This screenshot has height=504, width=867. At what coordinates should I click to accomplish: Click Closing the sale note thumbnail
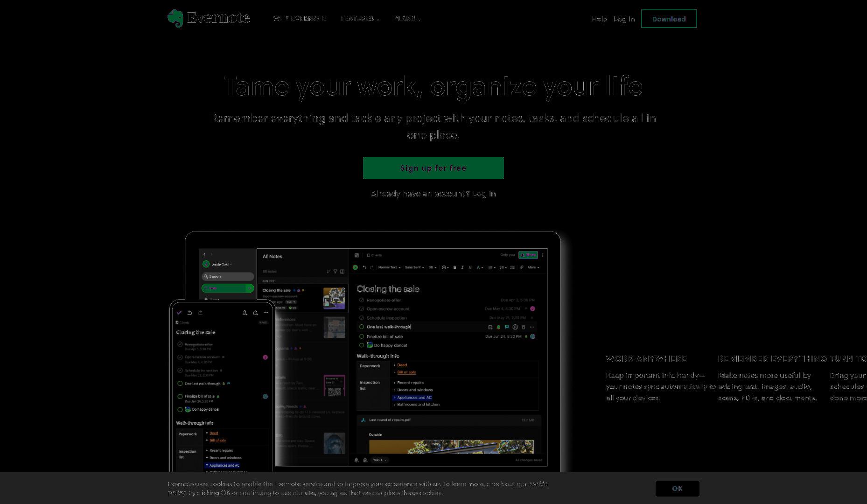point(334,298)
